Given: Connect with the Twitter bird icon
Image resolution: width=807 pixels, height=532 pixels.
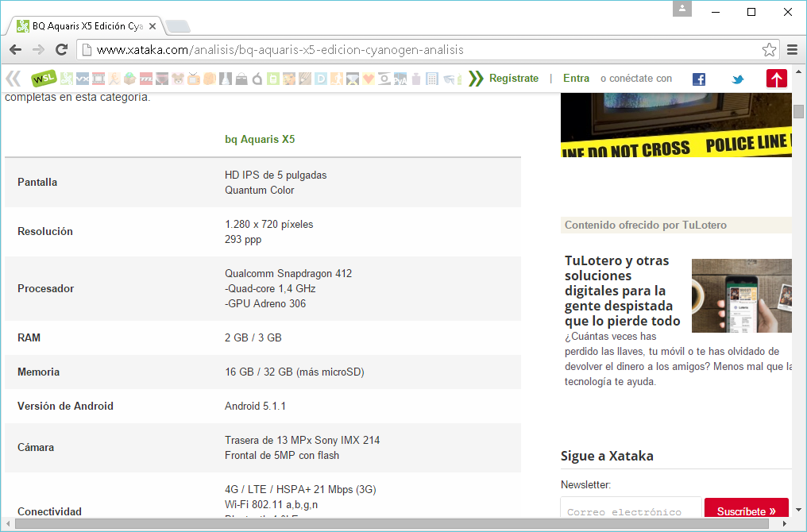Looking at the screenshot, I should click(x=738, y=79).
